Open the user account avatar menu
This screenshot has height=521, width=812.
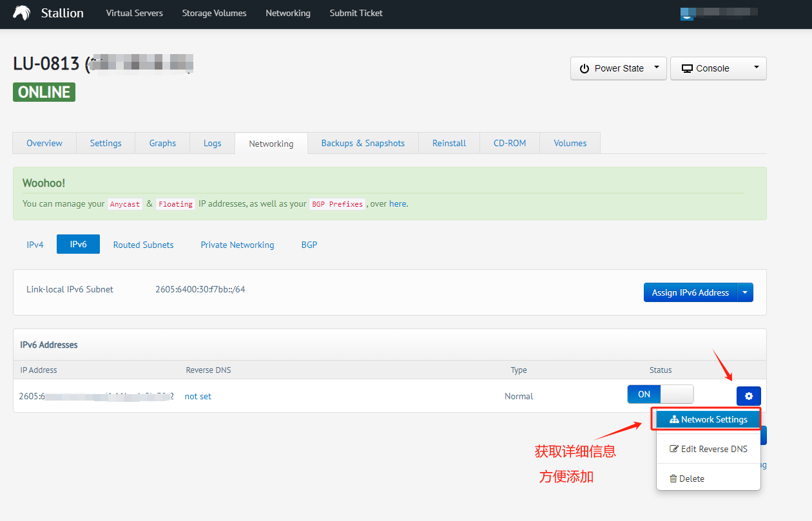[687, 14]
